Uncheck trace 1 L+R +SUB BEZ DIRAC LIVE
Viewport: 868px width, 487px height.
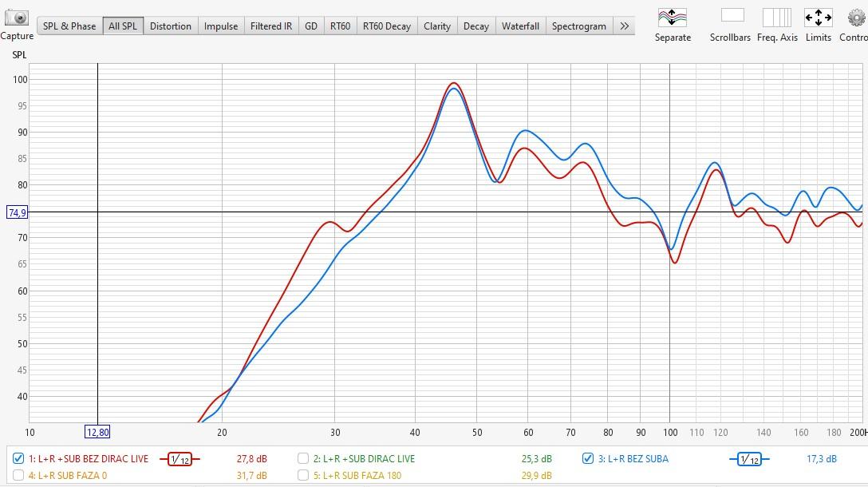pos(18,459)
